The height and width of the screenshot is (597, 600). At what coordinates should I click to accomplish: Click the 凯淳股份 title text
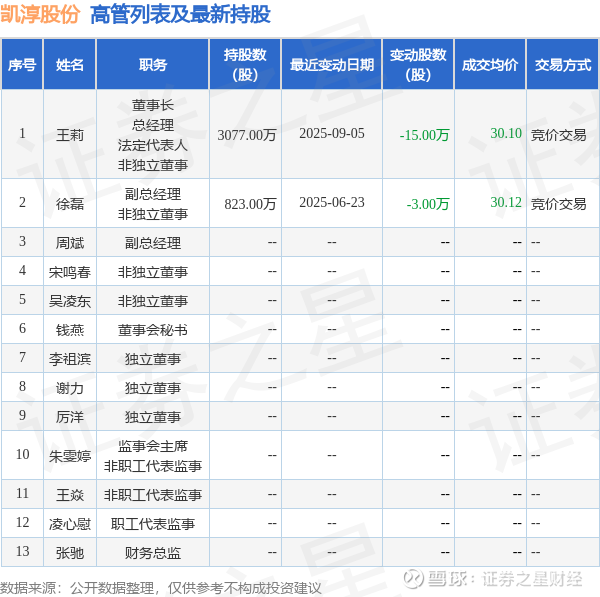(x=41, y=14)
